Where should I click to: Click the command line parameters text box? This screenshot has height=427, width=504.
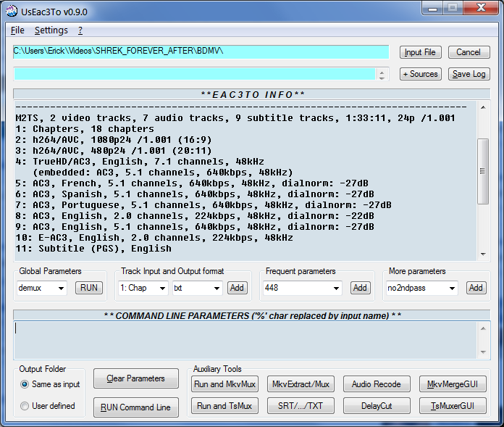click(x=245, y=340)
